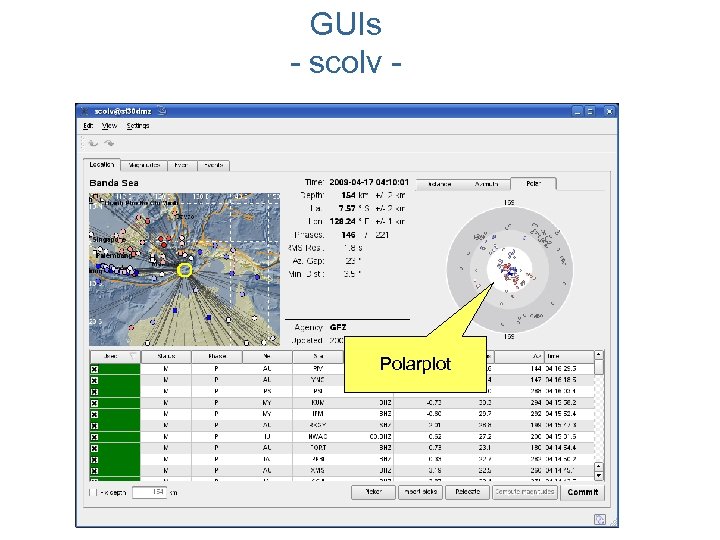Switch to the Magnitudes tab
720x540 pixels.
click(144, 165)
